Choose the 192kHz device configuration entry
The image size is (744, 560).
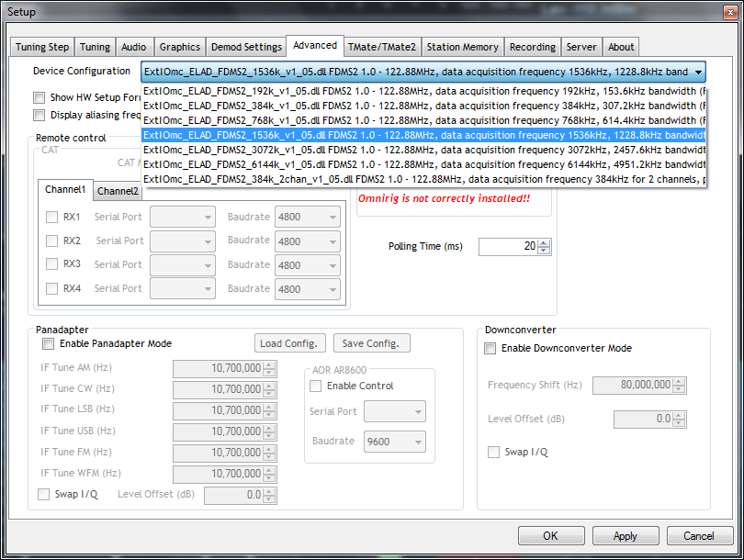click(367, 91)
